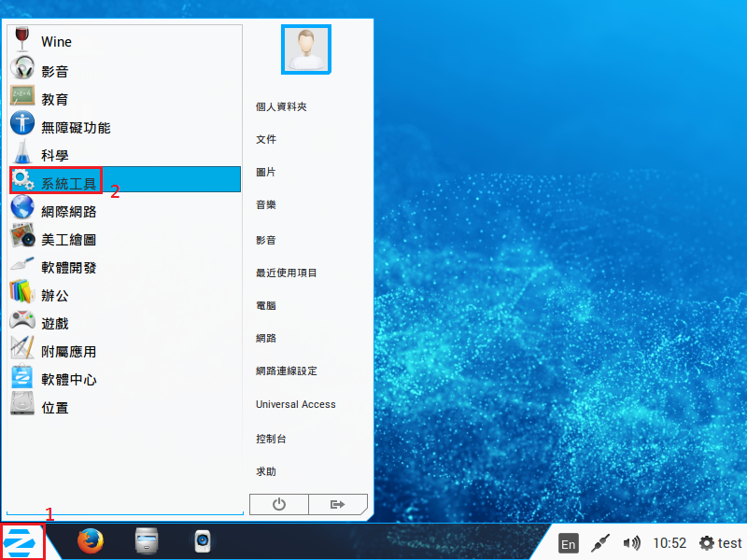Open the 文件 documents link
747x560 pixels.
[266, 139]
